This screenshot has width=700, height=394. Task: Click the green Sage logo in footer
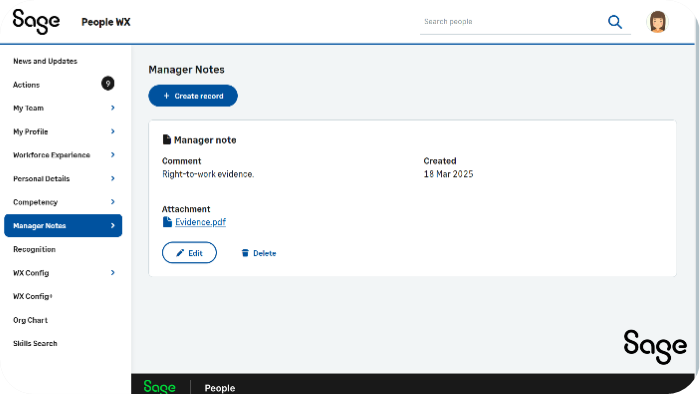[x=159, y=386]
